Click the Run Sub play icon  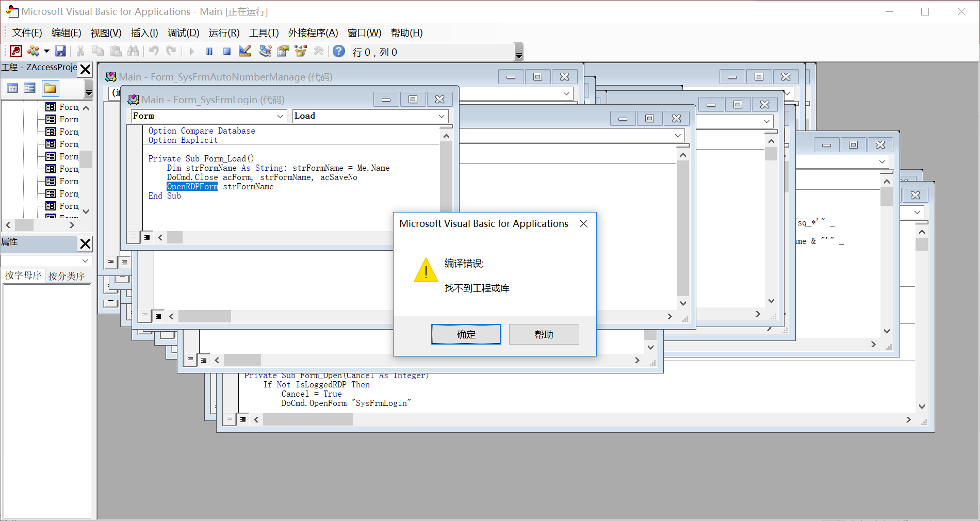pyautogui.click(x=192, y=51)
